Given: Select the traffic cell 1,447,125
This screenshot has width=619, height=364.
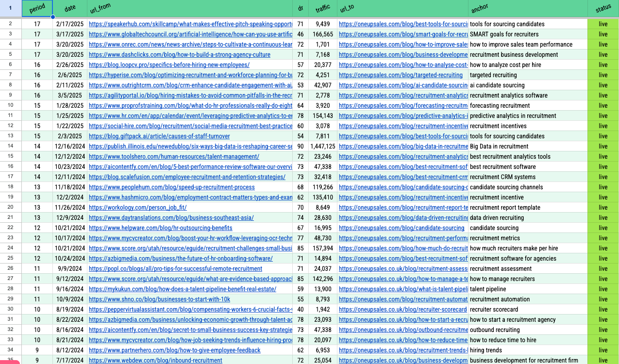Looking at the screenshot, I should tap(323, 146).
